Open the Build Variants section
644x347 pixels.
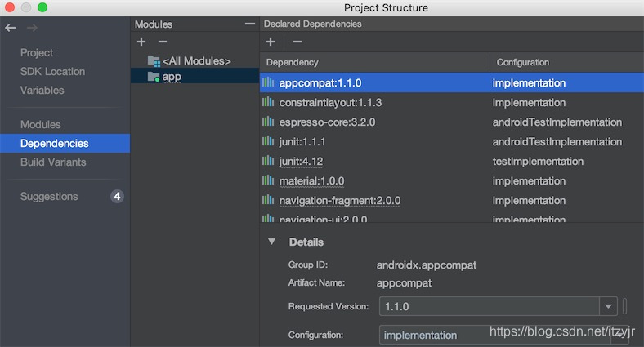click(x=53, y=162)
